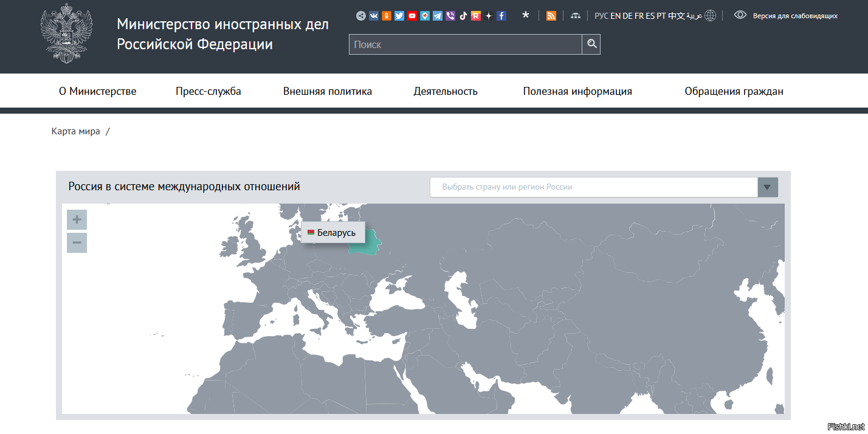The height and width of the screenshot is (434, 868).
Task: Click the Russian coat of arms logo
Action: click(x=66, y=33)
